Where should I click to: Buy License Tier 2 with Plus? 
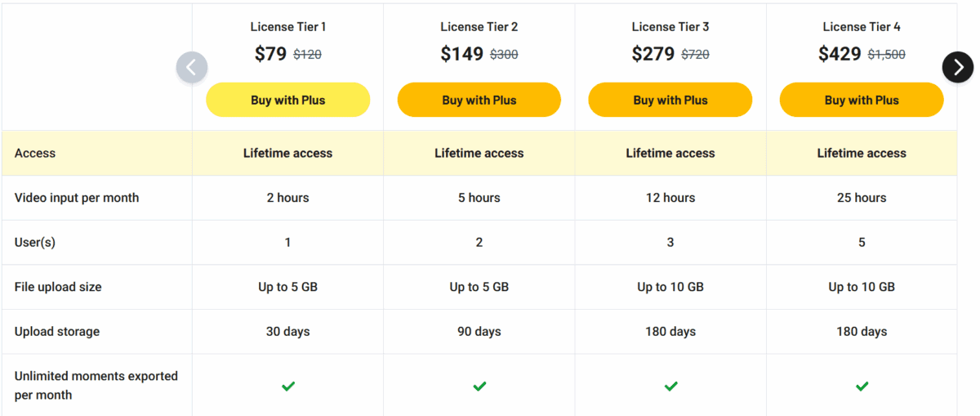(479, 100)
